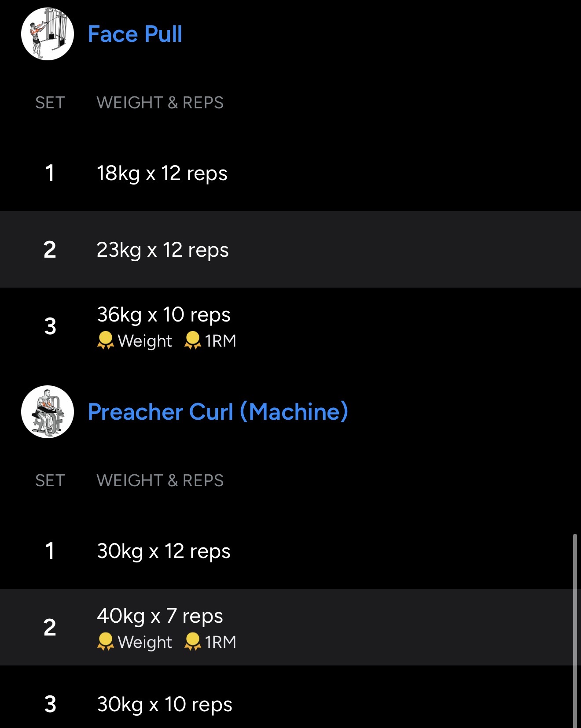This screenshot has width=581, height=728.
Task: Select Face Pull set 2 at 23kg
Action: 162,250
